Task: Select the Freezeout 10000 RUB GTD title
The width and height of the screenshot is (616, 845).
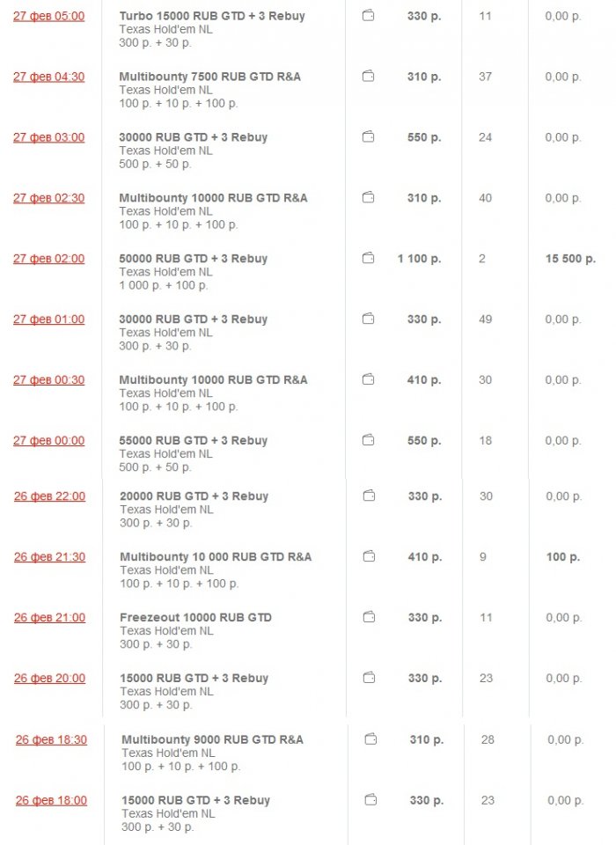Action: coord(195,617)
